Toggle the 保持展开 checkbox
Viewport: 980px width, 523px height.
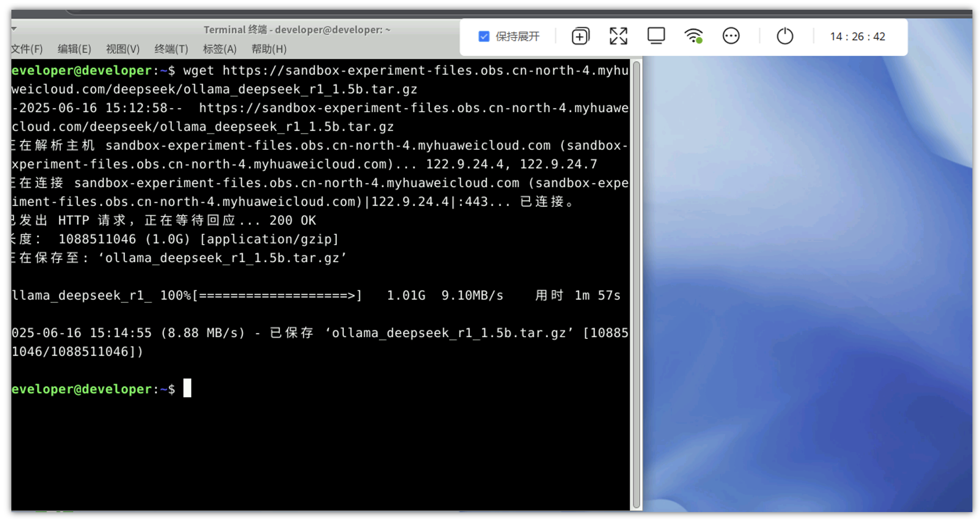pos(483,36)
